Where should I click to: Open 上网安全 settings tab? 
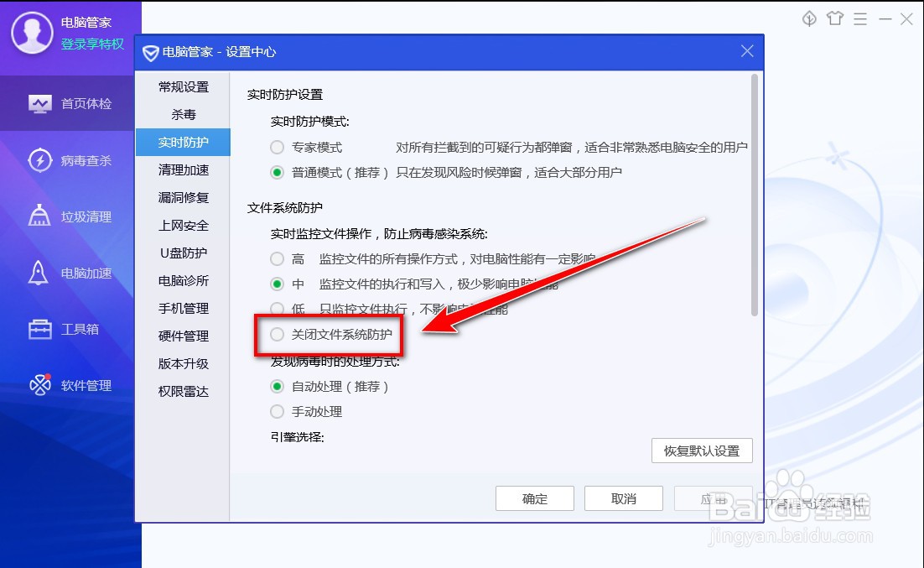coord(184,226)
